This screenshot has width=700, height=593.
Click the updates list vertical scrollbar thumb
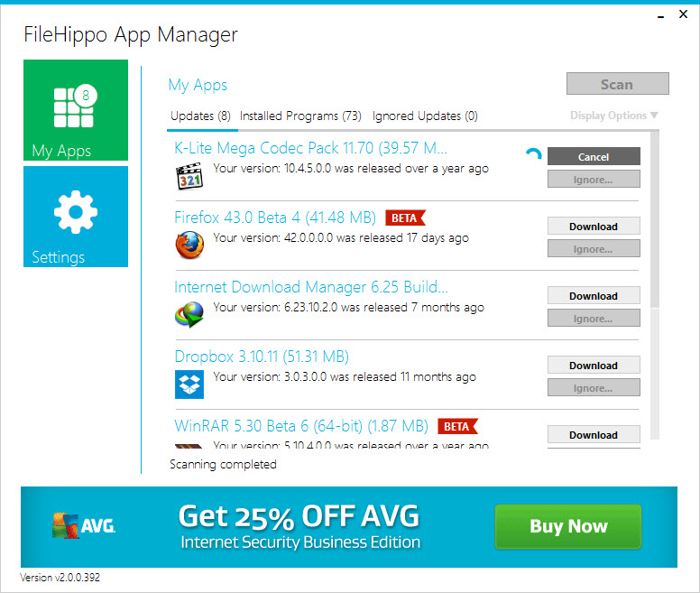click(655, 218)
